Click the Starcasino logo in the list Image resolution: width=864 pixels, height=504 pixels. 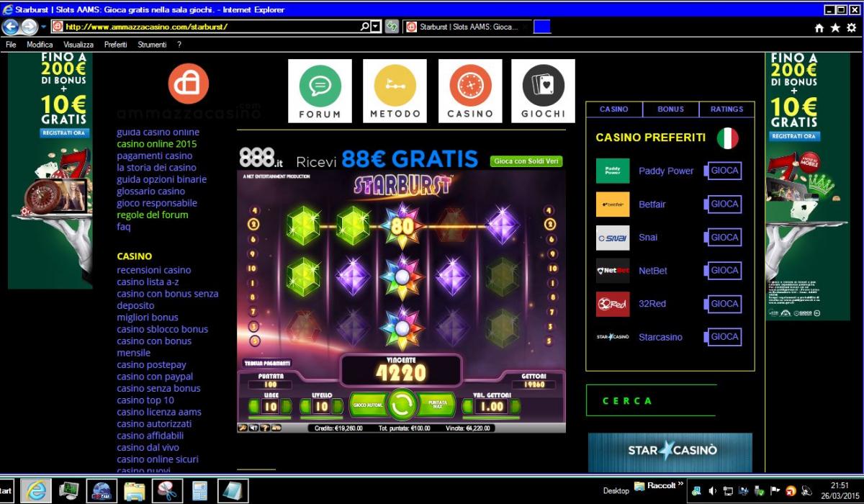[613, 337]
